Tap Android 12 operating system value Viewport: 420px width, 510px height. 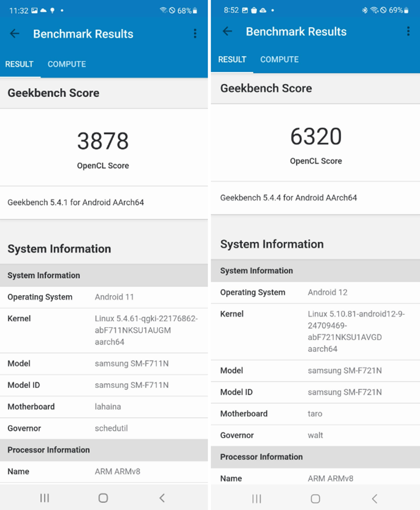[x=328, y=292]
